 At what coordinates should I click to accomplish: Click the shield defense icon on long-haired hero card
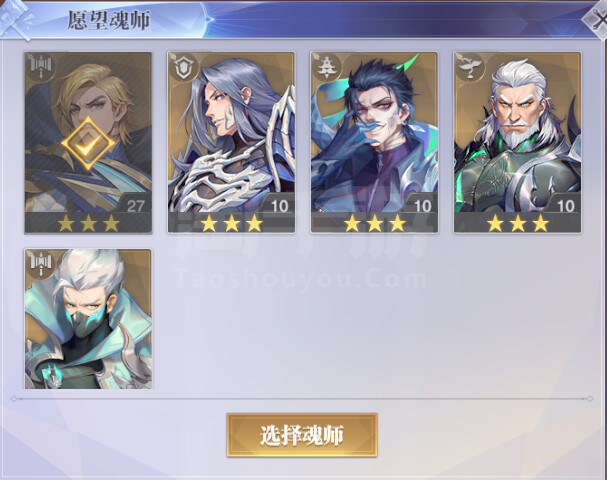[x=183, y=69]
